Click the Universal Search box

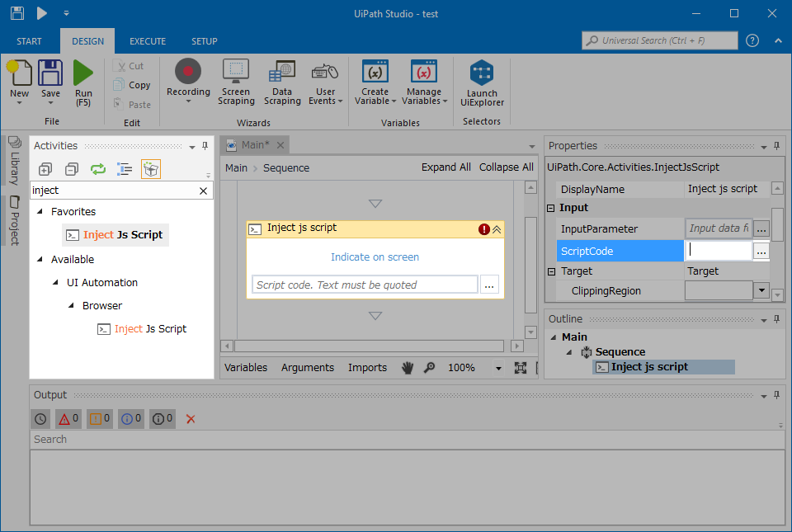click(660, 40)
